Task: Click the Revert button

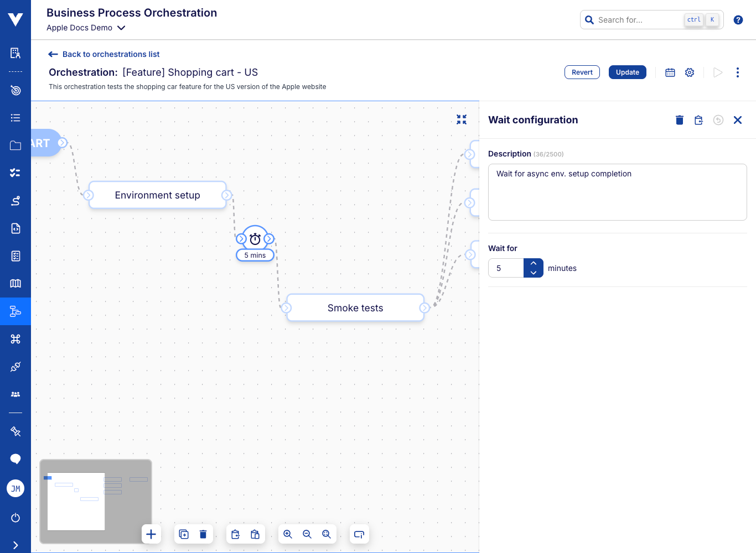Action: pos(582,72)
